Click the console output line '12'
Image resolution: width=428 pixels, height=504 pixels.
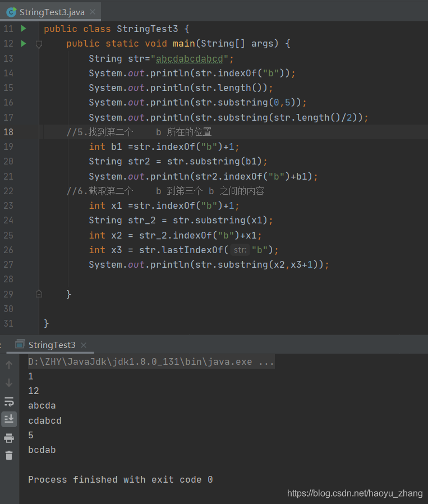[x=34, y=391]
